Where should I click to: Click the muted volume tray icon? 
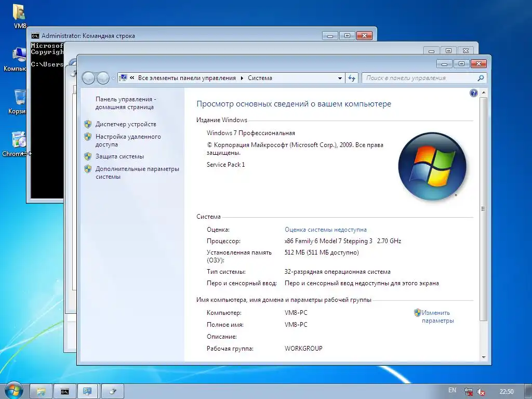pyautogui.click(x=481, y=392)
